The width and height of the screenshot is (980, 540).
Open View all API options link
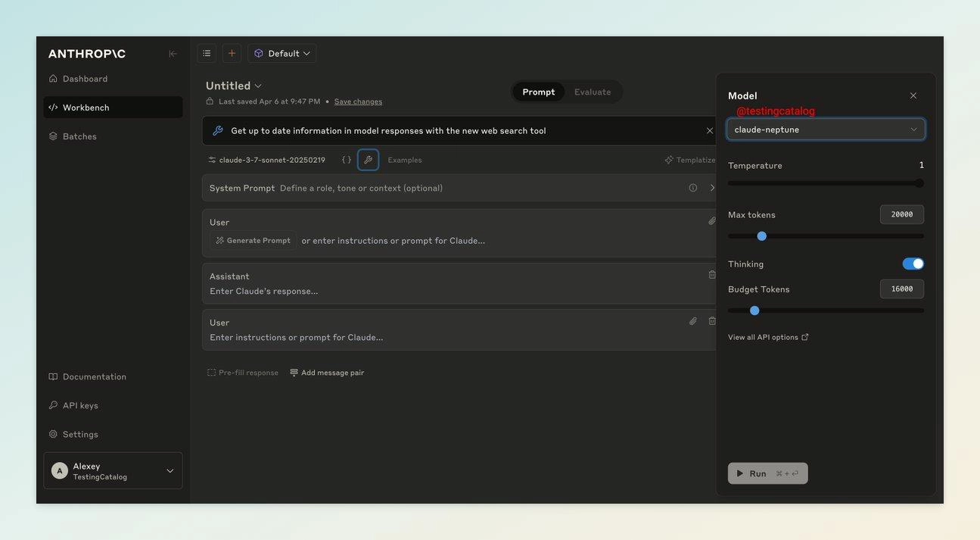pyautogui.click(x=768, y=337)
